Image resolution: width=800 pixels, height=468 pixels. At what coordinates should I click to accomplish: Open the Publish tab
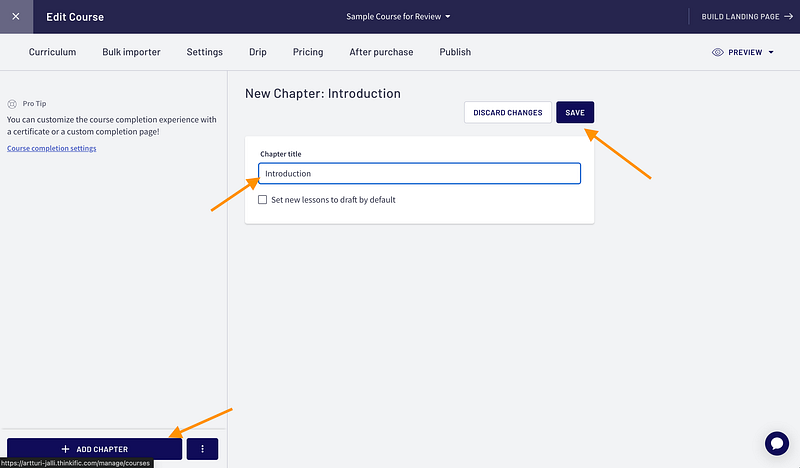tap(455, 52)
